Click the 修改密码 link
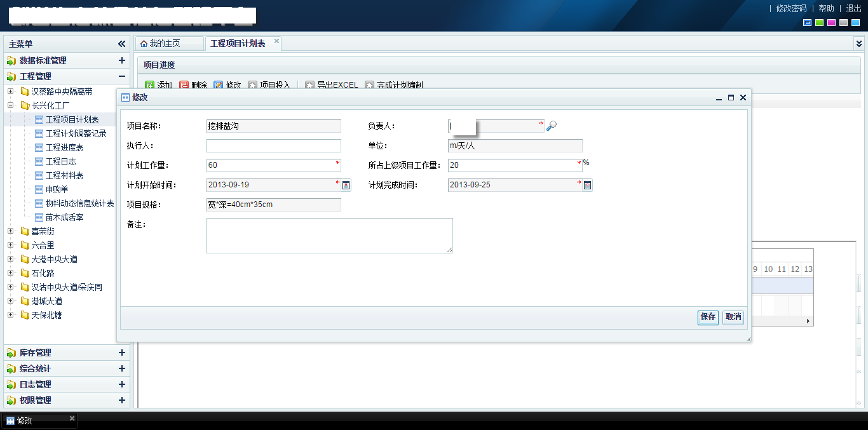 (791, 8)
